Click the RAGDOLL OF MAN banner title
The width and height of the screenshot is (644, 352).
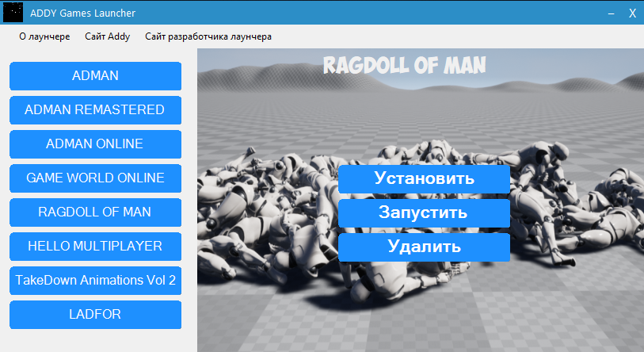click(404, 65)
